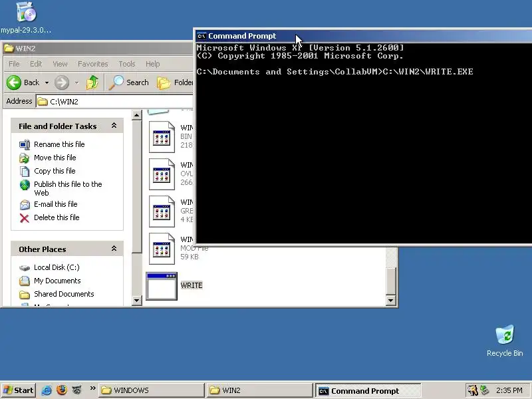Click the Shared Documents folder icon
Image resolution: width=532 pixels, height=399 pixels.
coord(25,294)
